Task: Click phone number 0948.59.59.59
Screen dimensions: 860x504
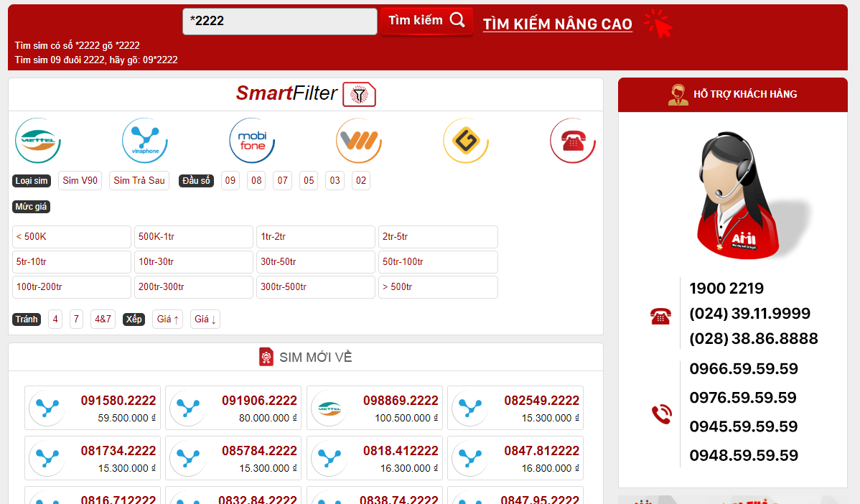Action: pos(744,455)
